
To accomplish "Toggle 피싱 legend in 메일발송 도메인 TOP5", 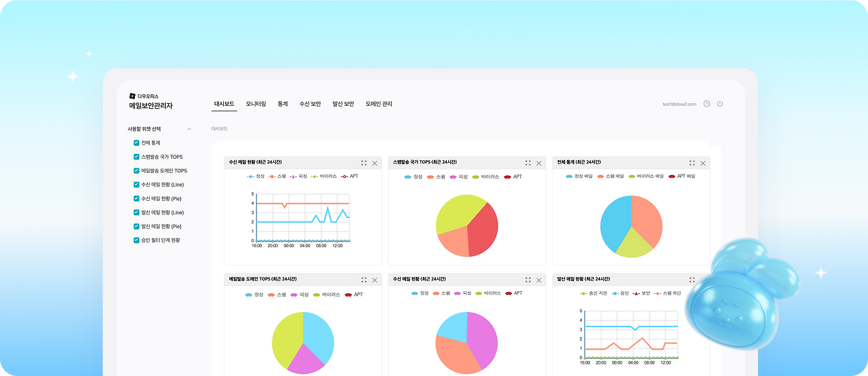I will (299, 295).
